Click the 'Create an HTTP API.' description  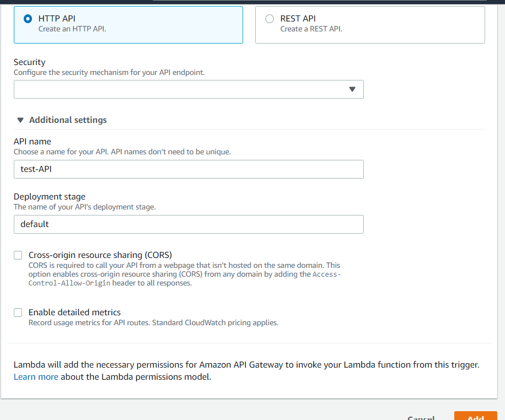[x=72, y=29]
